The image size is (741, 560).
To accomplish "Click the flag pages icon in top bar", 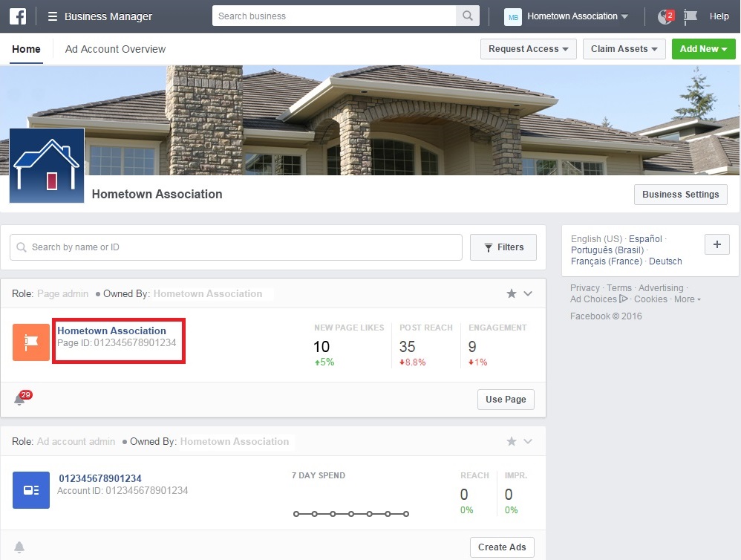I will click(691, 16).
